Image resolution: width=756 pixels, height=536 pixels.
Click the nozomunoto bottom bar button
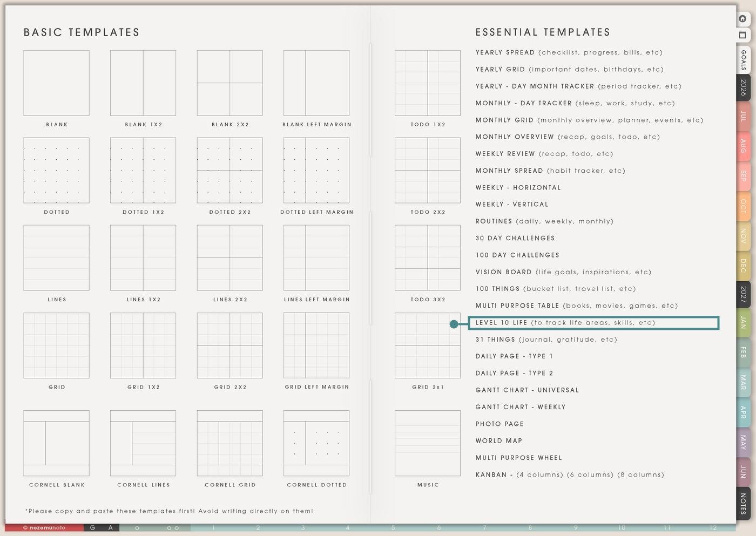(44, 528)
